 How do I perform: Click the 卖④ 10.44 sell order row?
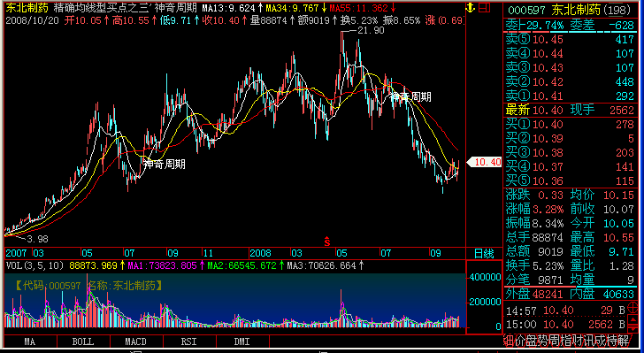570,53
